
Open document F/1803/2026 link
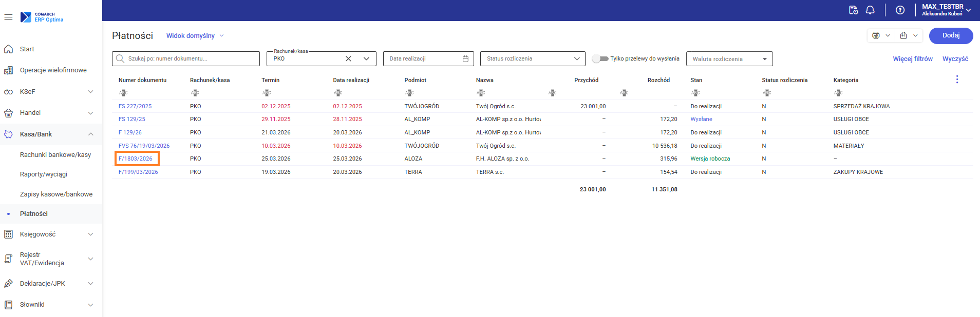pyautogui.click(x=136, y=159)
